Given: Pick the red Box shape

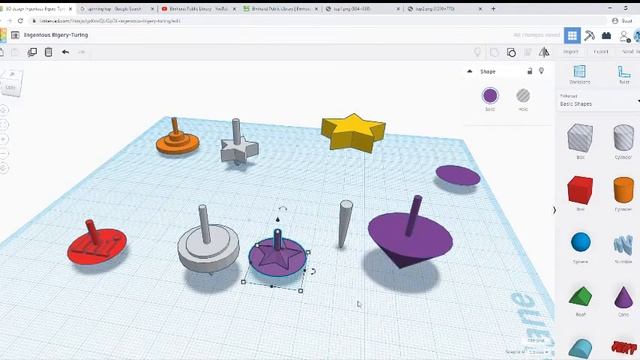Looking at the screenshot, I should coord(580,190).
